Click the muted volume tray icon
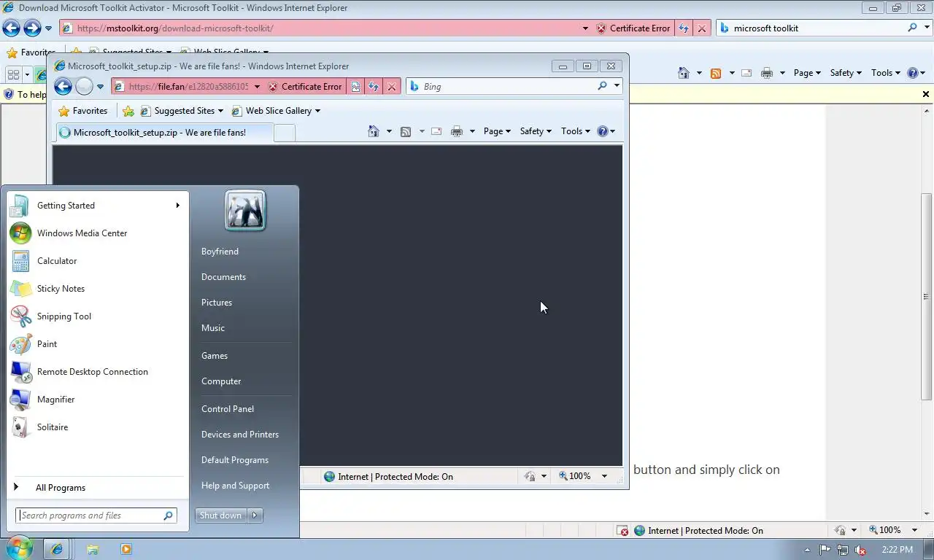The width and height of the screenshot is (934, 560). click(860, 549)
